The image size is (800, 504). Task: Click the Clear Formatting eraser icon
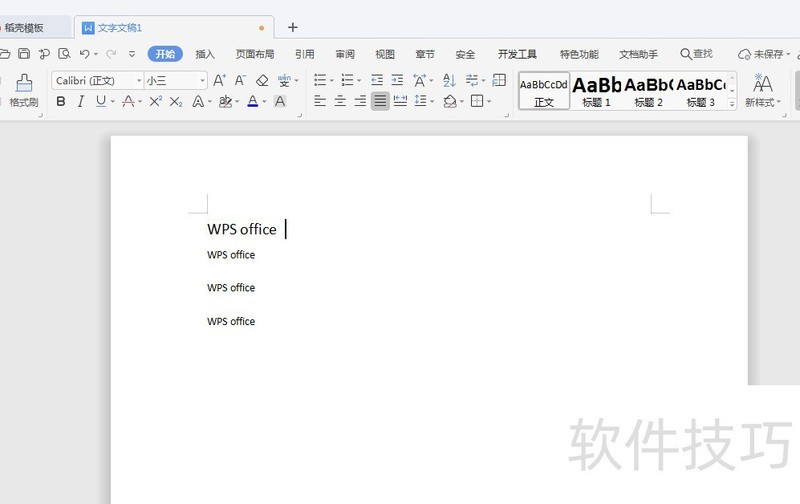point(262,80)
